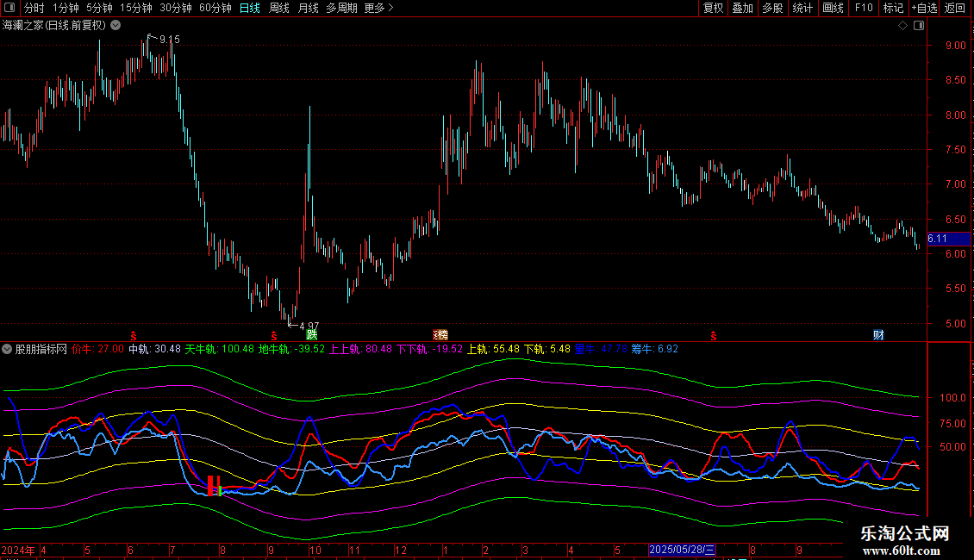Toggle the right side panel icon
This screenshot has width=974, height=560.
(919, 26)
